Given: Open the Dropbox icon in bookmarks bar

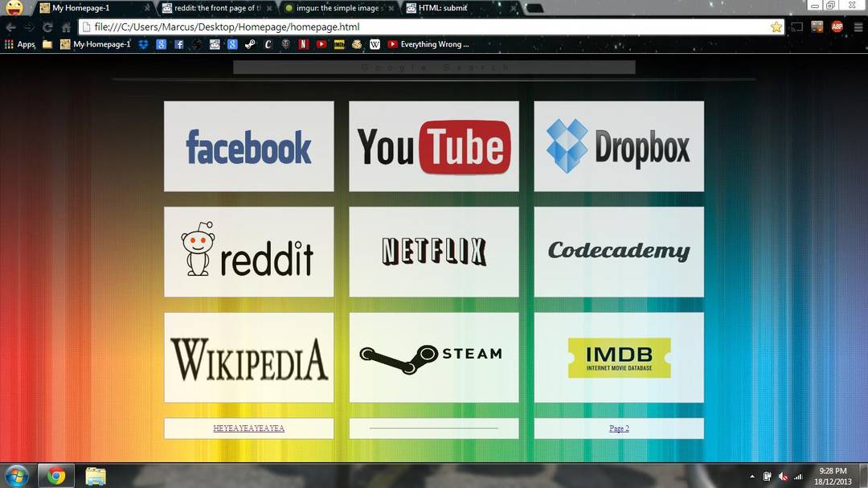Looking at the screenshot, I should coord(143,44).
